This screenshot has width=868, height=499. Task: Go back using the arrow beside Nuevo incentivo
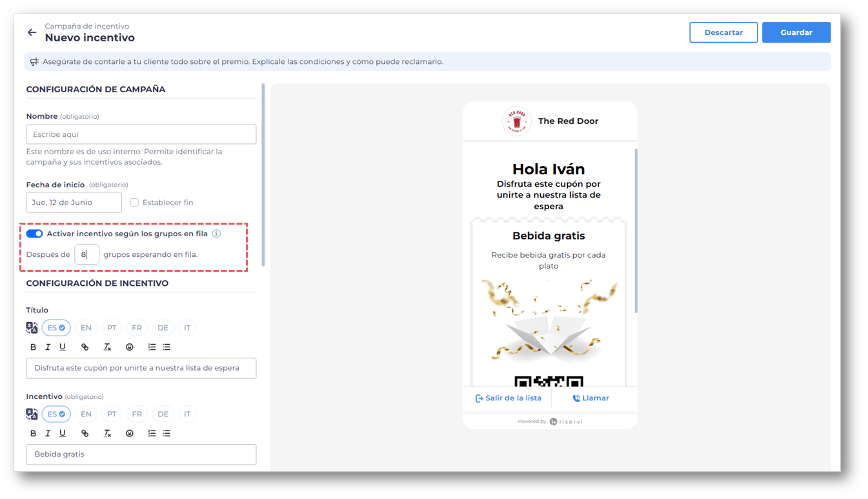point(32,32)
